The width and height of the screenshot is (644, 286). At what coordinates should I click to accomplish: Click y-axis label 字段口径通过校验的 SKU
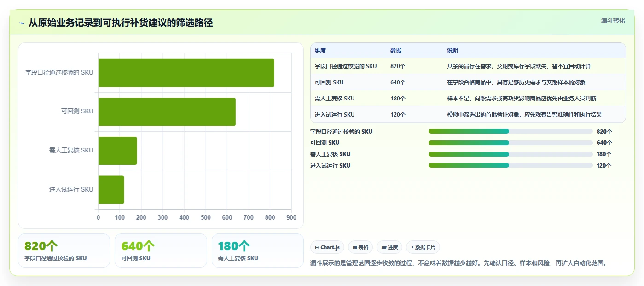pyautogui.click(x=59, y=72)
